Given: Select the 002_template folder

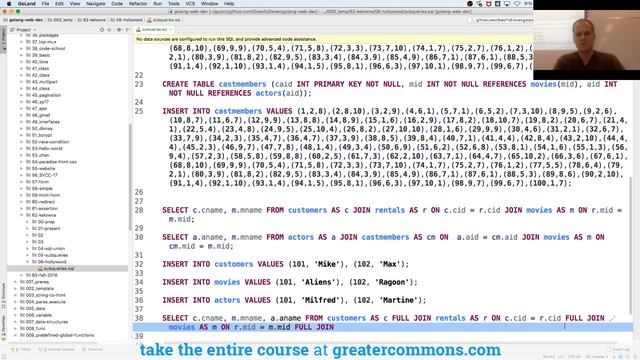Looking at the screenshot, I should (39, 288).
